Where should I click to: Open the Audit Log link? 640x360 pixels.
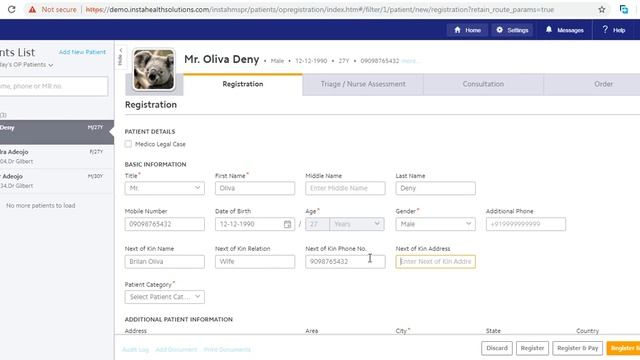(x=136, y=349)
